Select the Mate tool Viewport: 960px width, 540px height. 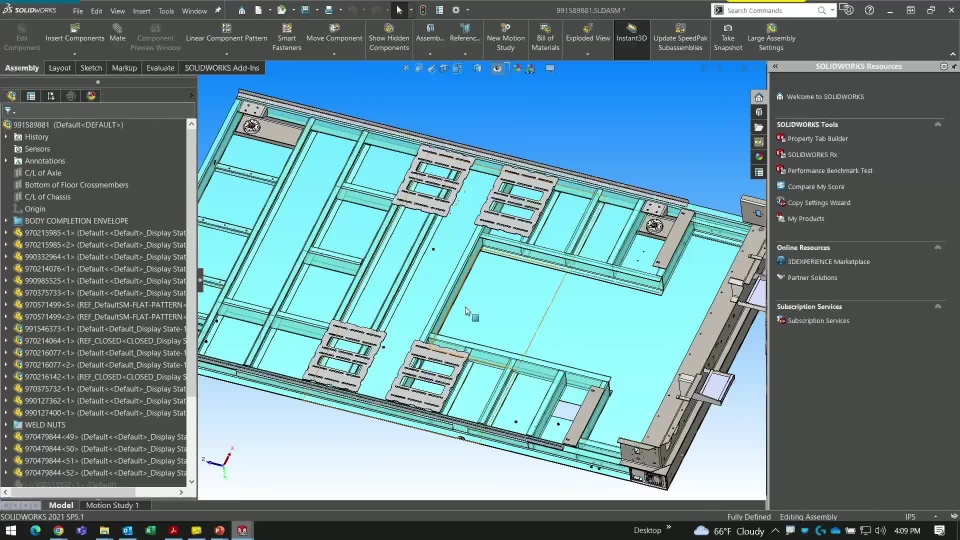click(x=117, y=34)
